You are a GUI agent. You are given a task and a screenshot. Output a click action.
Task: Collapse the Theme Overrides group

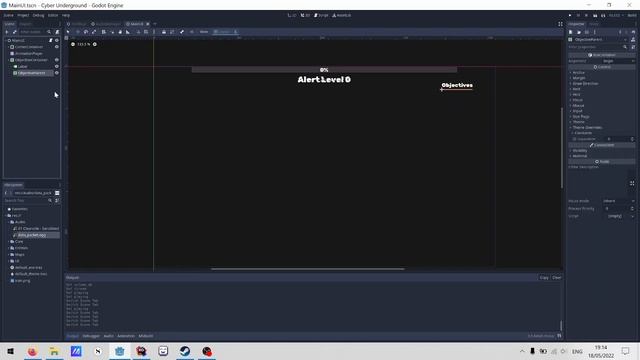(586, 127)
